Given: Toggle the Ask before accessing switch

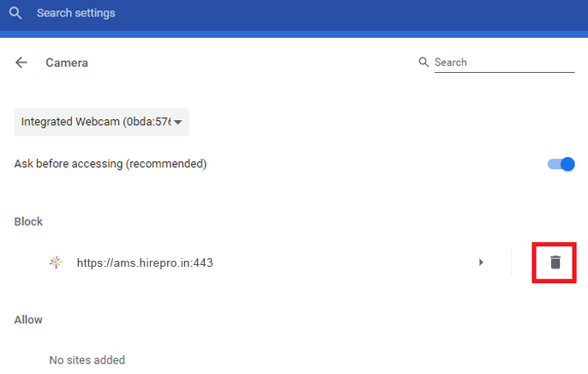Looking at the screenshot, I should pyautogui.click(x=561, y=164).
